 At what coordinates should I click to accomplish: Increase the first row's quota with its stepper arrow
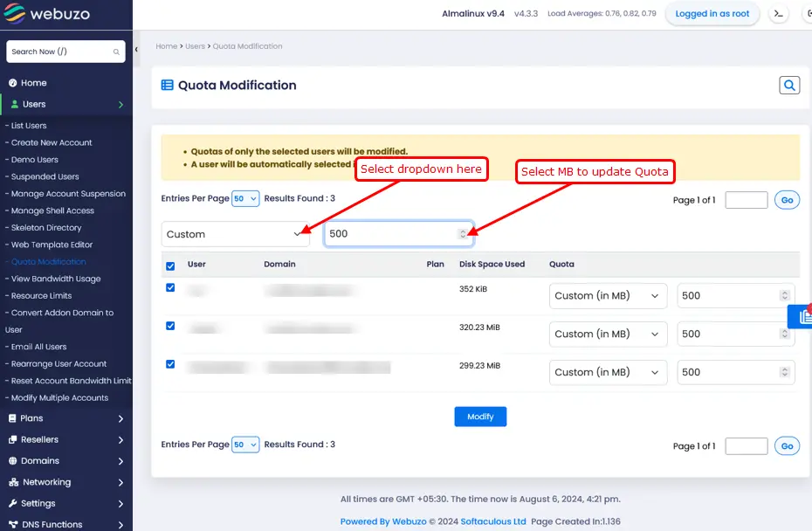pos(784,292)
